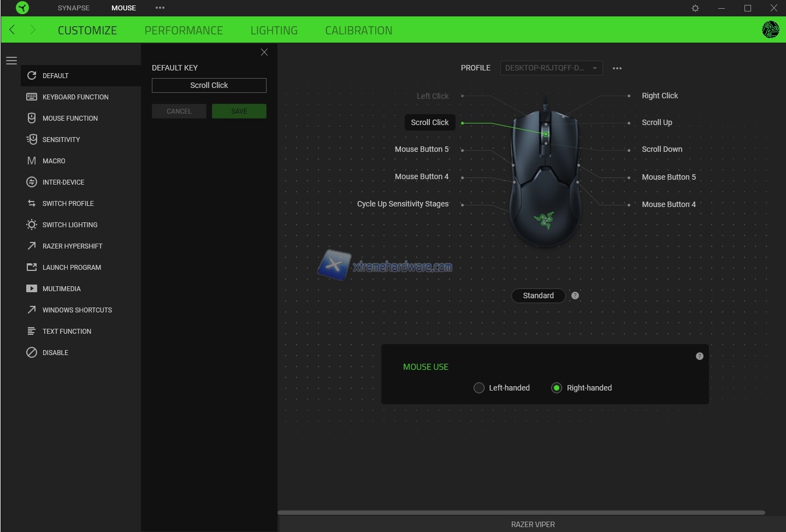Choose the Disable icon in sidebar
This screenshot has width=786, height=532.
[32, 352]
